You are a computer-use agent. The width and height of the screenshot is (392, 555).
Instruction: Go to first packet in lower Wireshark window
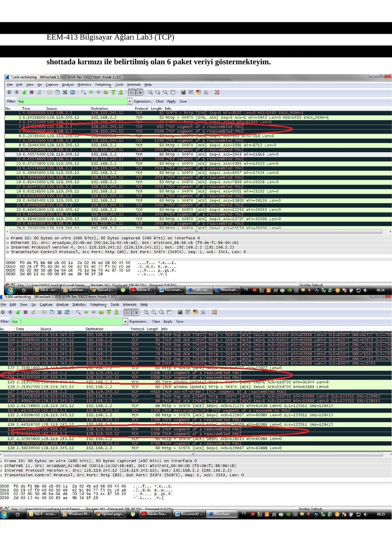[109, 312]
